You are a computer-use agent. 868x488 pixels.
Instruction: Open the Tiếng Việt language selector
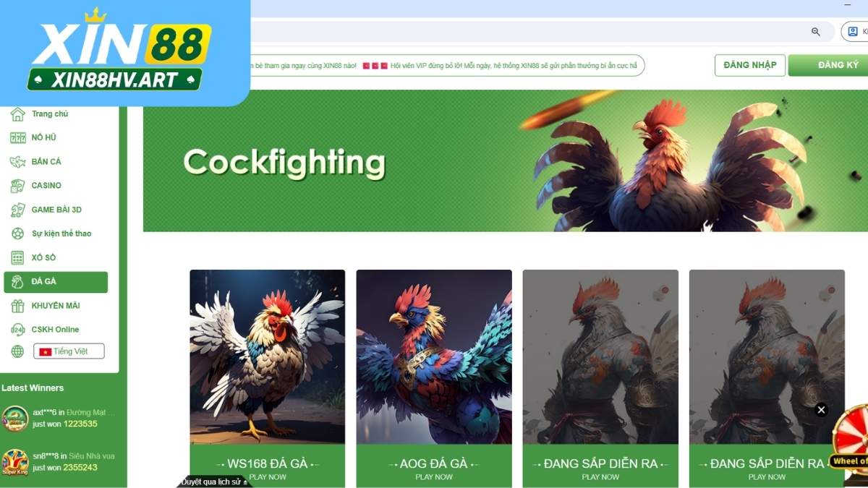coord(69,351)
